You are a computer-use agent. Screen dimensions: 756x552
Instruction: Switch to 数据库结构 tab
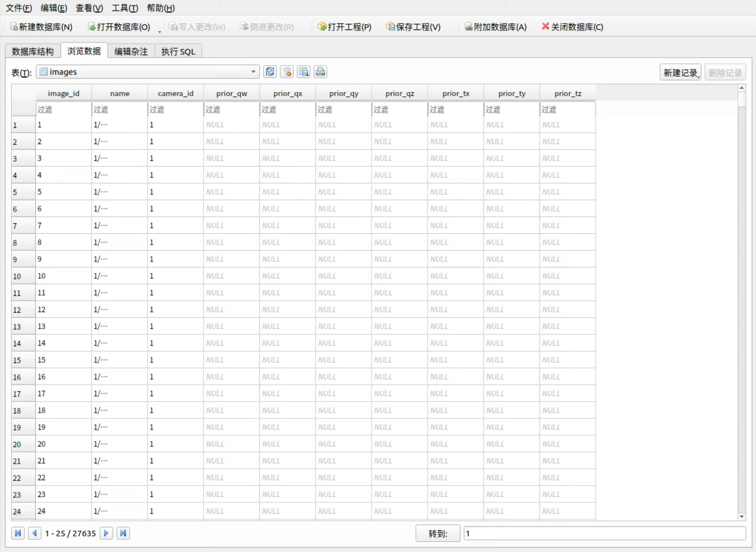coord(33,51)
